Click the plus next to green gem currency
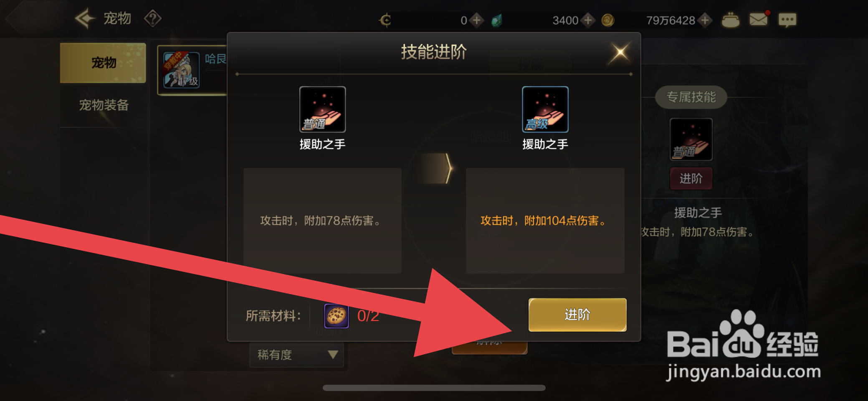This screenshot has height=401, width=868. point(476,20)
